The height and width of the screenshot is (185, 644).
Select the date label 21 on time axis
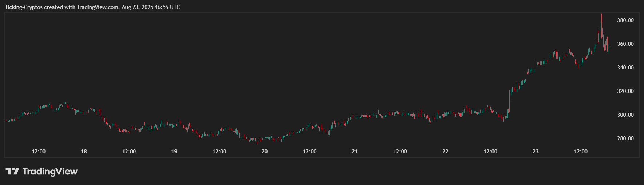pos(355,152)
